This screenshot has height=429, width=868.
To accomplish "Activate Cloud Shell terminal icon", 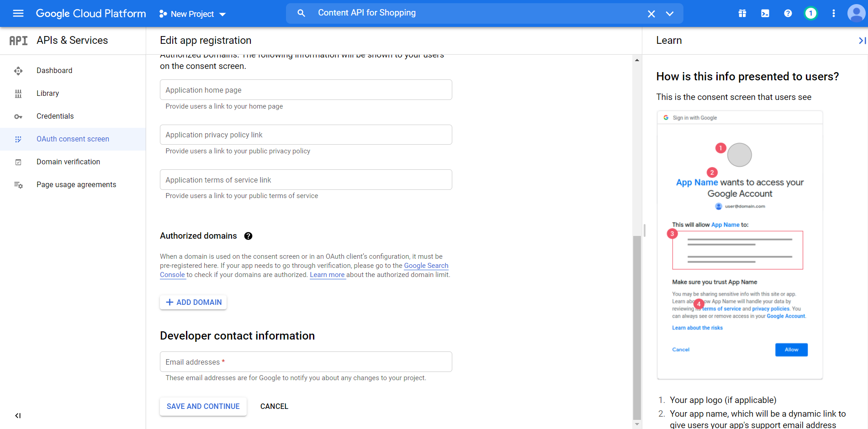I will (765, 13).
